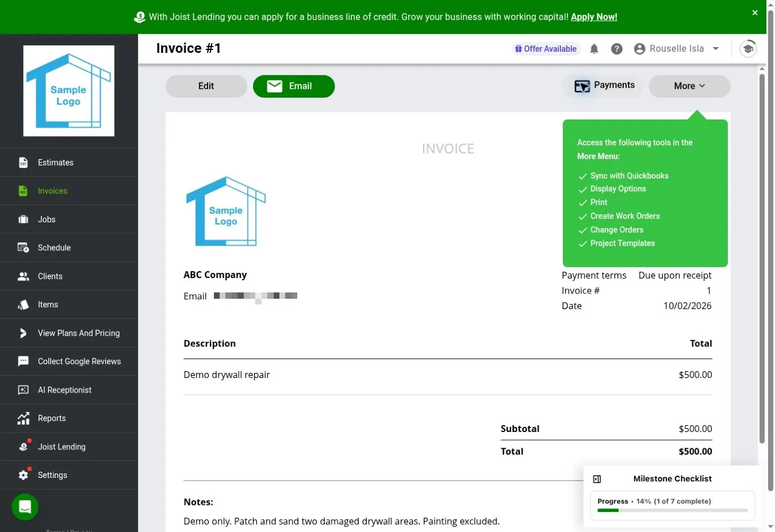Click the Edit button
Viewport: 775px width, 532px height.
point(206,86)
